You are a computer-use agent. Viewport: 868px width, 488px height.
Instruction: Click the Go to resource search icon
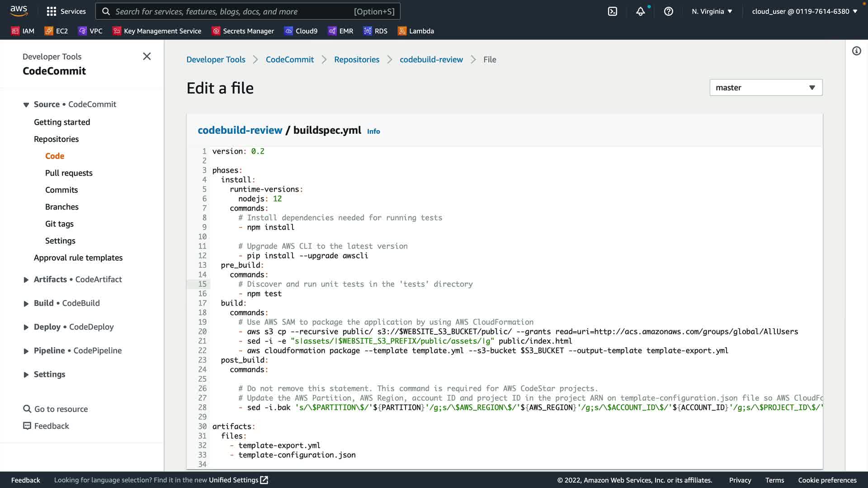point(27,409)
